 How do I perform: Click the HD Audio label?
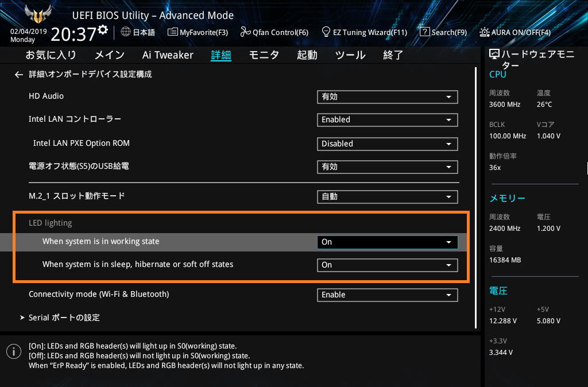click(x=46, y=96)
